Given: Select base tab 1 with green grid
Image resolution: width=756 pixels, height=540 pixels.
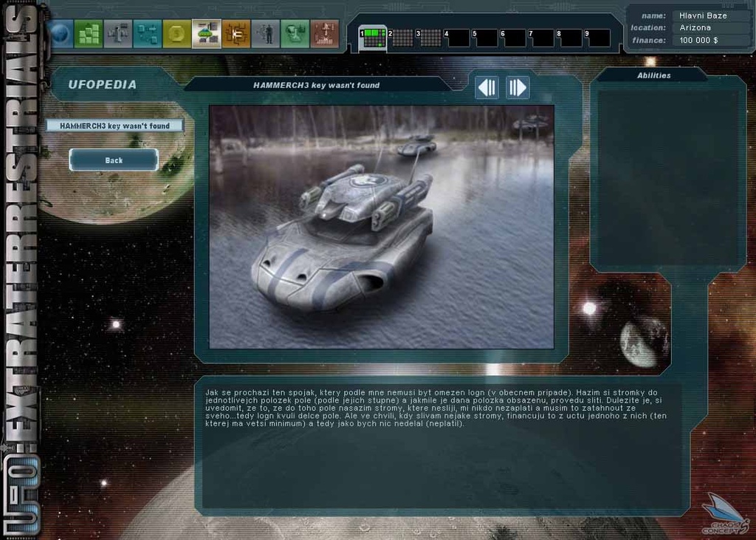Looking at the screenshot, I should click(373, 35).
